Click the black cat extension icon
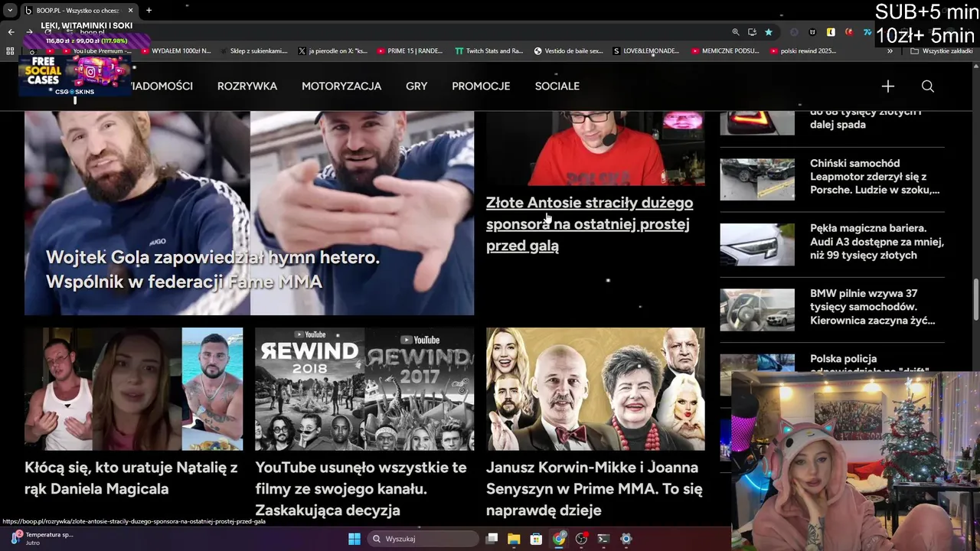Image resolution: width=980 pixels, height=551 pixels. pyautogui.click(x=812, y=32)
